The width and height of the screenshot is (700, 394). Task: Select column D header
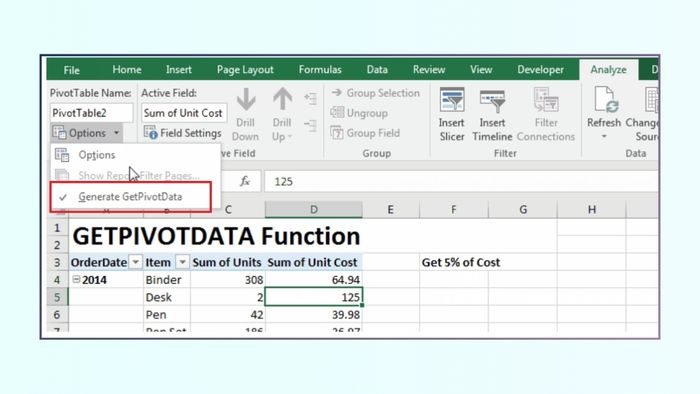pos(314,210)
